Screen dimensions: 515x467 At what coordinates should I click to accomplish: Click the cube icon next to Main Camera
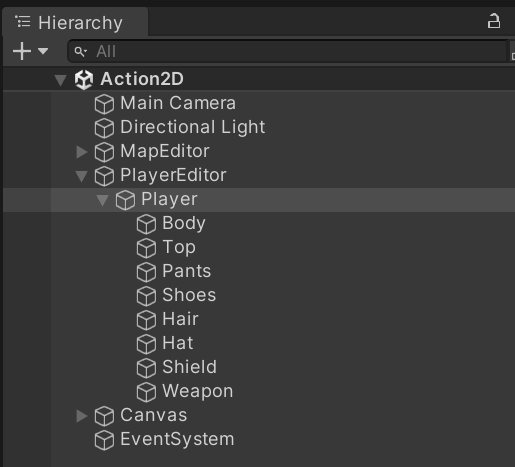pyautogui.click(x=104, y=104)
